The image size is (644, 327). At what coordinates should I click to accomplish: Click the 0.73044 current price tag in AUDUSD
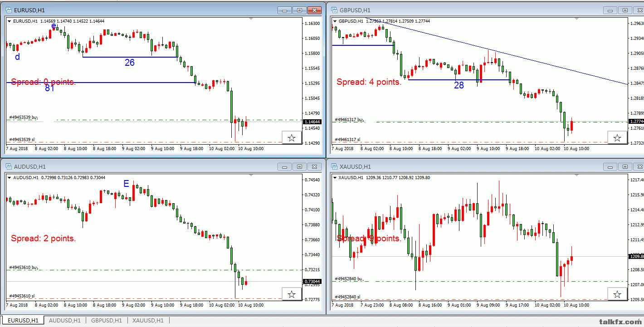point(312,282)
